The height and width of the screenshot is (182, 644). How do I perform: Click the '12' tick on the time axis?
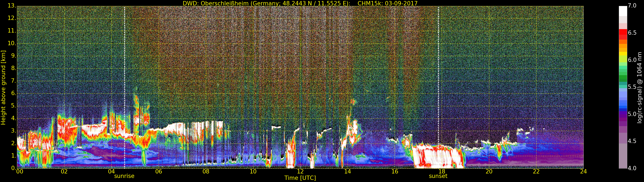300,171
